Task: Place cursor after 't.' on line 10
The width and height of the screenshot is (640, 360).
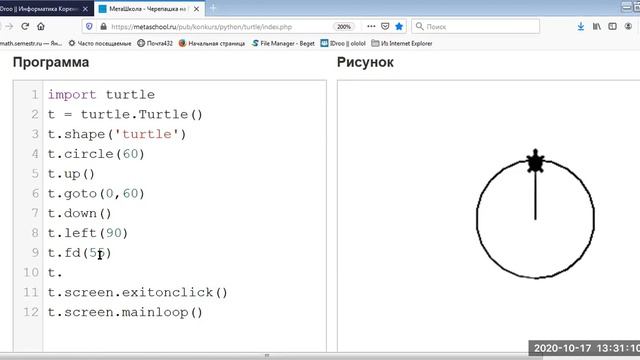Action: (63, 273)
